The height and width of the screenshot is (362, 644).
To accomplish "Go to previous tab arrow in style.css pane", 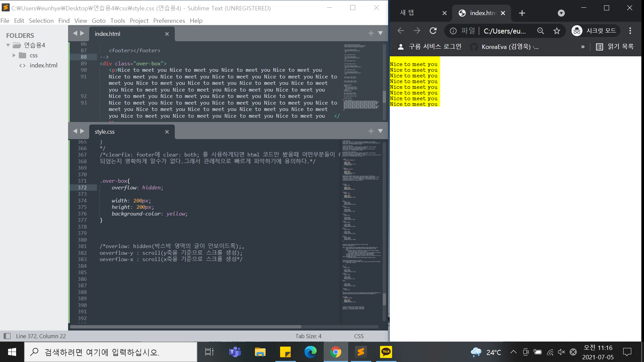I will 75,131.
